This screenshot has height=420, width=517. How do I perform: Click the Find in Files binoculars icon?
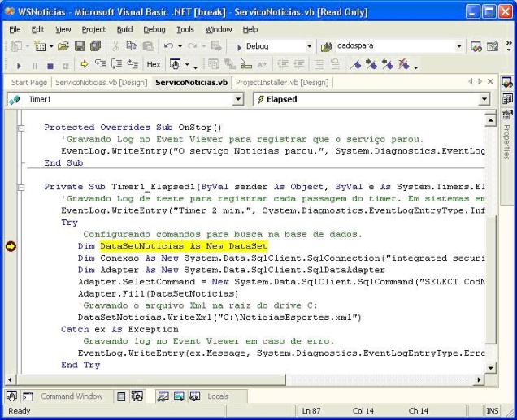pos(327,47)
